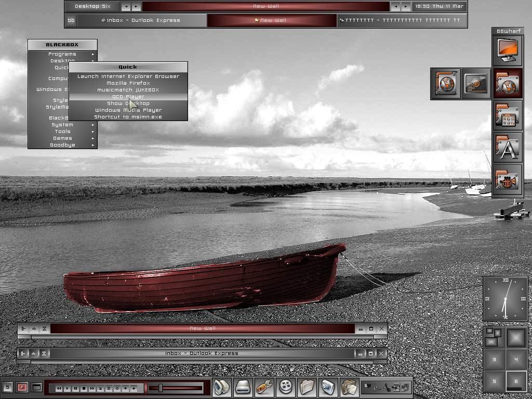532x399 pixels.
Task: Open the playing cards games icon
Action: tap(349, 387)
